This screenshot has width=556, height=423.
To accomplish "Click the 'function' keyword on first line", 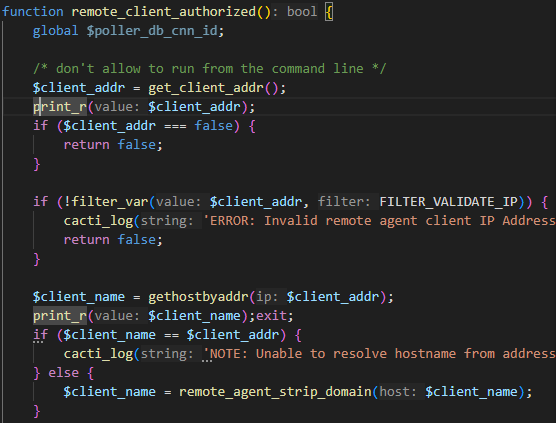I will coord(33,12).
